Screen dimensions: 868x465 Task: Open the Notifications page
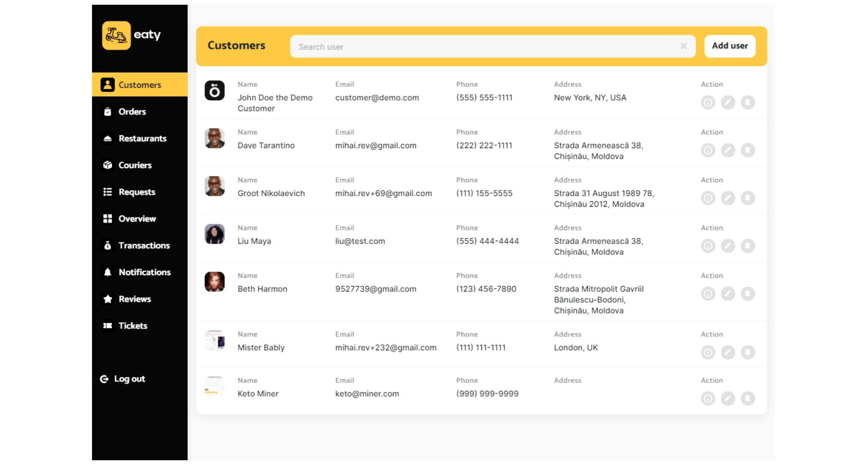pyautogui.click(x=144, y=272)
